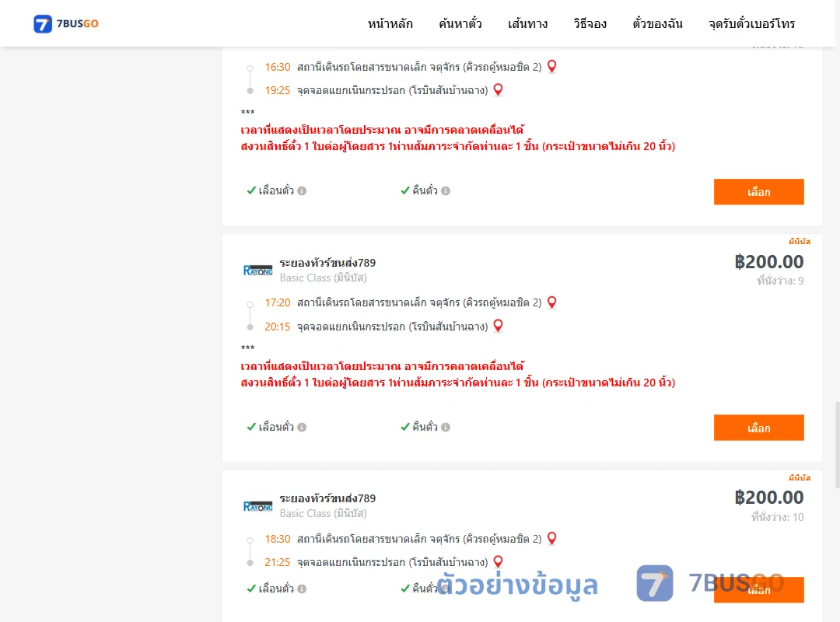Click info icon beside เลื่อนตั๋ว on 18:30 trip
The width and height of the screenshot is (840, 622).
(x=302, y=589)
